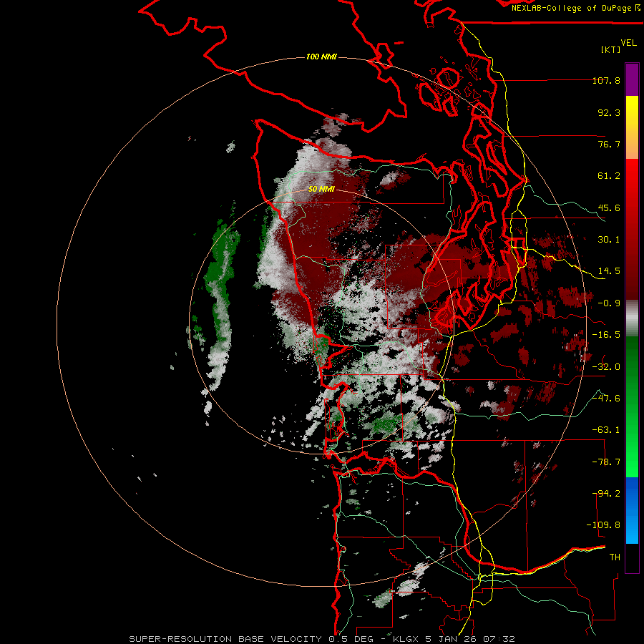Click the [KT] units label
Image resolution: width=644 pixels, height=644 pixels.
click(x=610, y=49)
